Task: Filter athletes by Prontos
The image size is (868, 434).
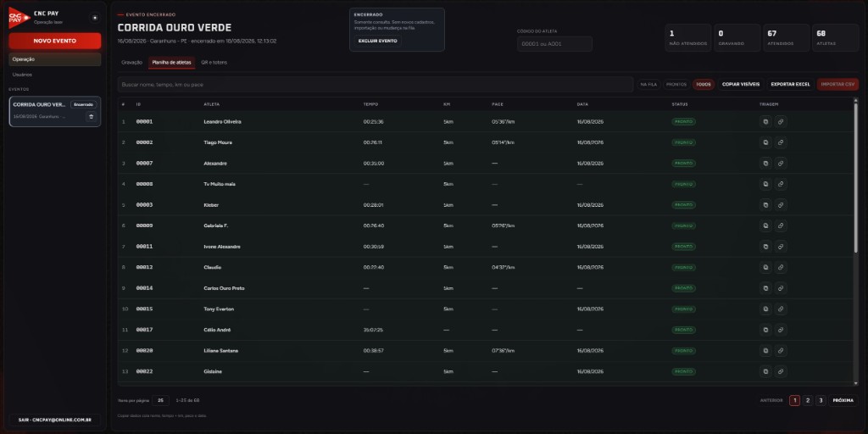Action: pyautogui.click(x=676, y=84)
